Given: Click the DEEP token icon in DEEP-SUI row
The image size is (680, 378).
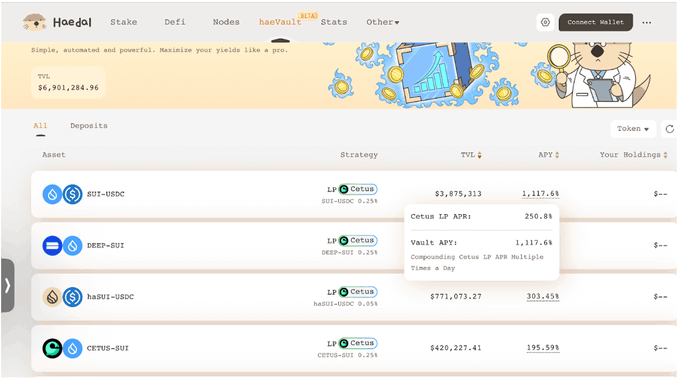Looking at the screenshot, I should pos(52,246).
